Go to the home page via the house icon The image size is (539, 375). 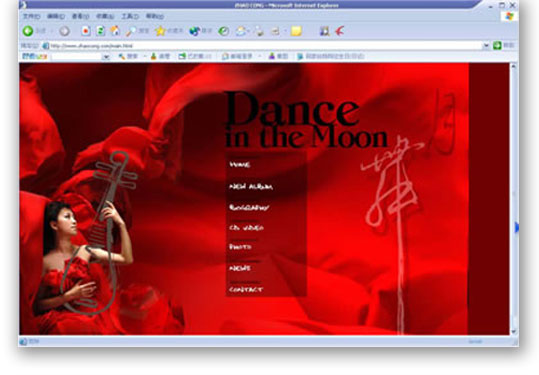point(115,31)
